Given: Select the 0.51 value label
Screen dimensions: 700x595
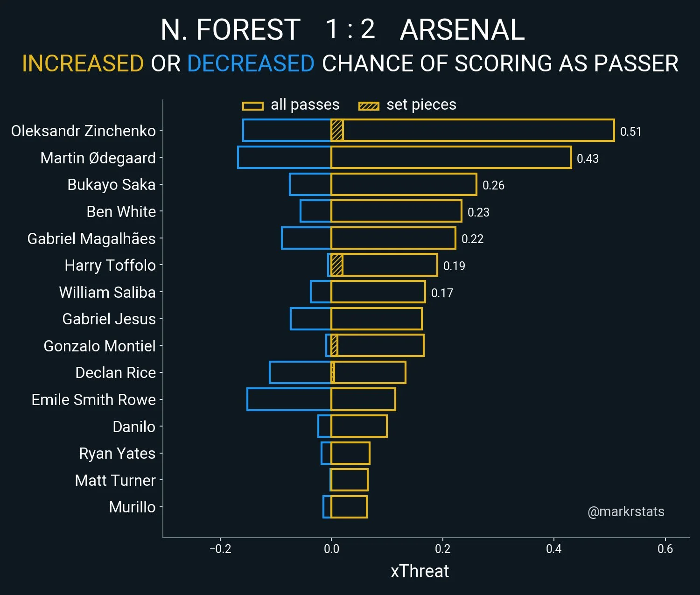Looking at the screenshot, I should pos(630,132).
